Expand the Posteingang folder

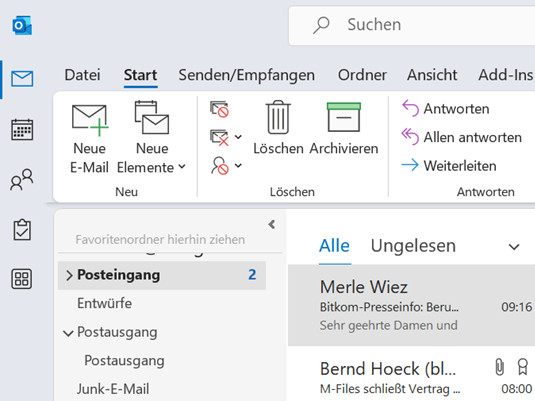coord(69,275)
